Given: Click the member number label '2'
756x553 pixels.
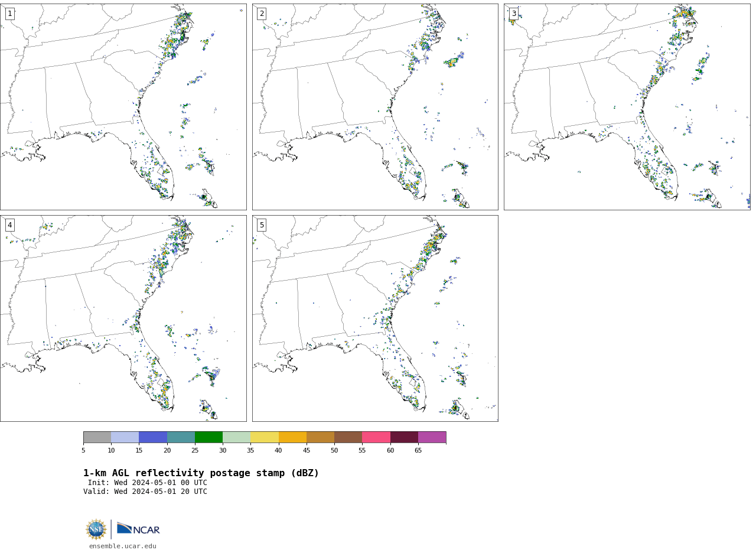Looking at the screenshot, I should coord(262,14).
